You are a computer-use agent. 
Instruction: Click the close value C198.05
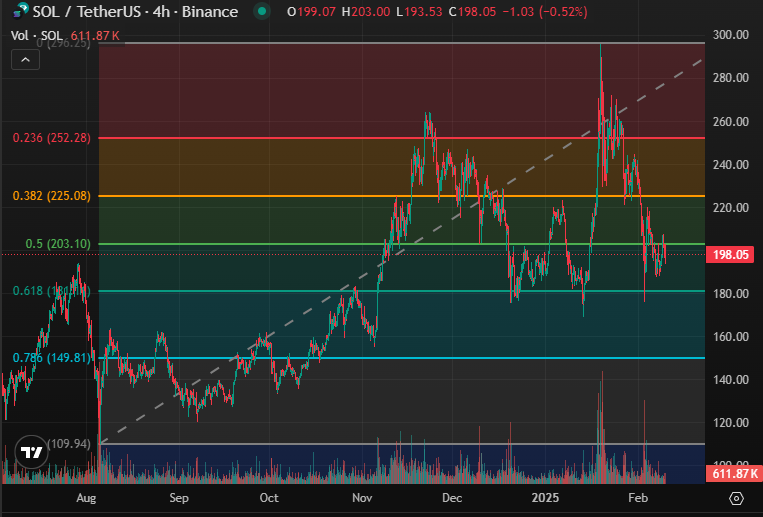click(x=472, y=12)
